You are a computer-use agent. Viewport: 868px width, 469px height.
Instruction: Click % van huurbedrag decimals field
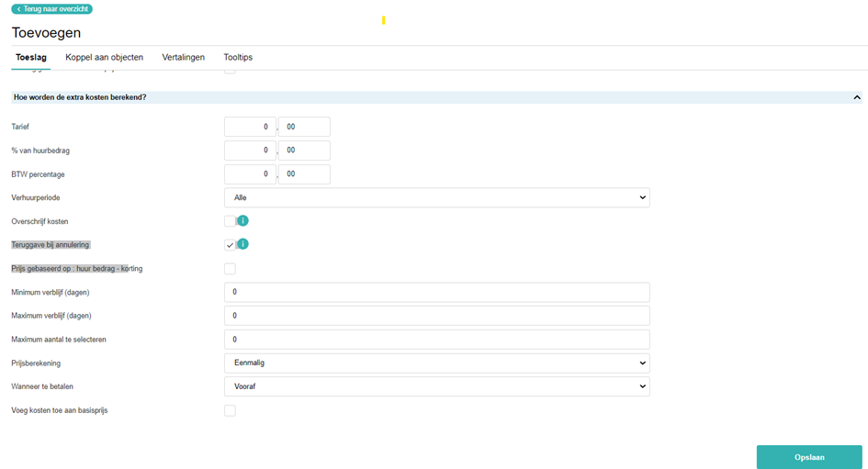pyautogui.click(x=304, y=151)
